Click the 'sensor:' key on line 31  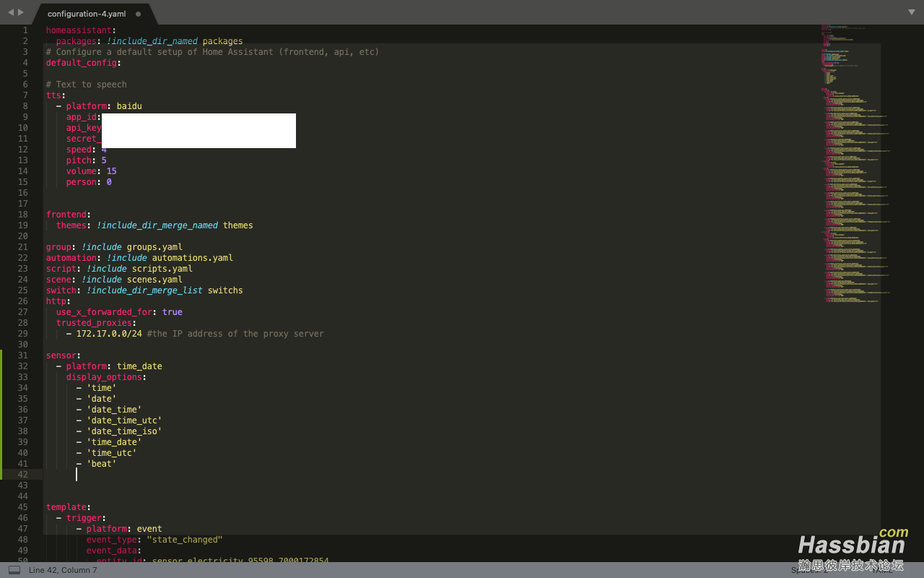64,355
